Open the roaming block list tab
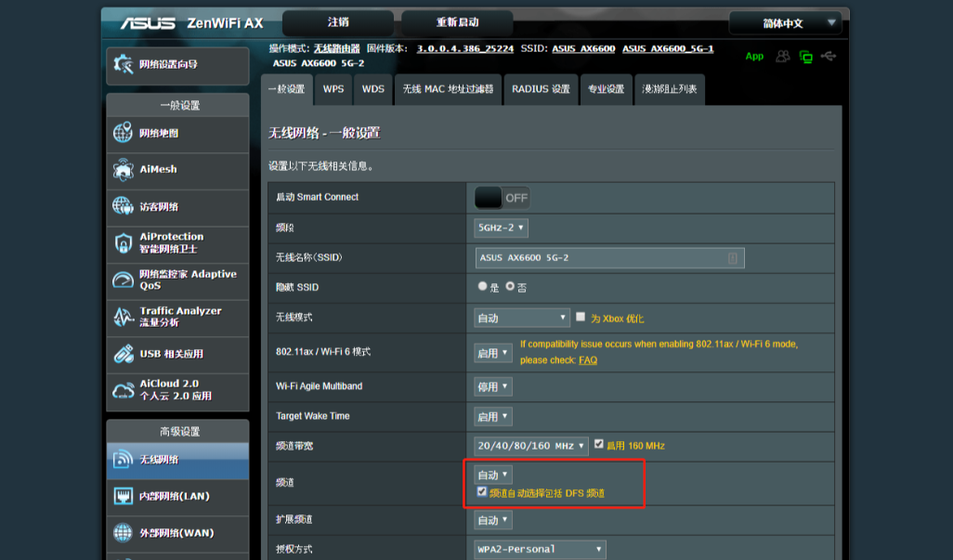Viewport: 953px width, 560px height. coord(669,89)
